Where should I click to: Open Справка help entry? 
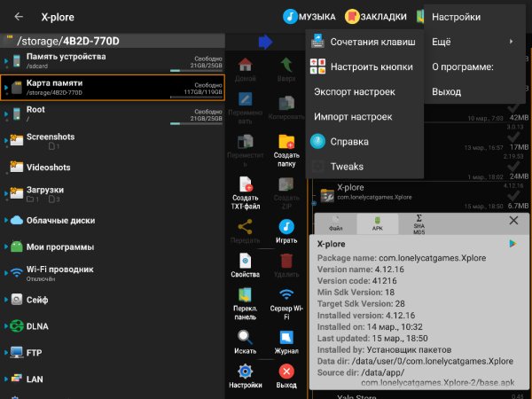pos(364,142)
